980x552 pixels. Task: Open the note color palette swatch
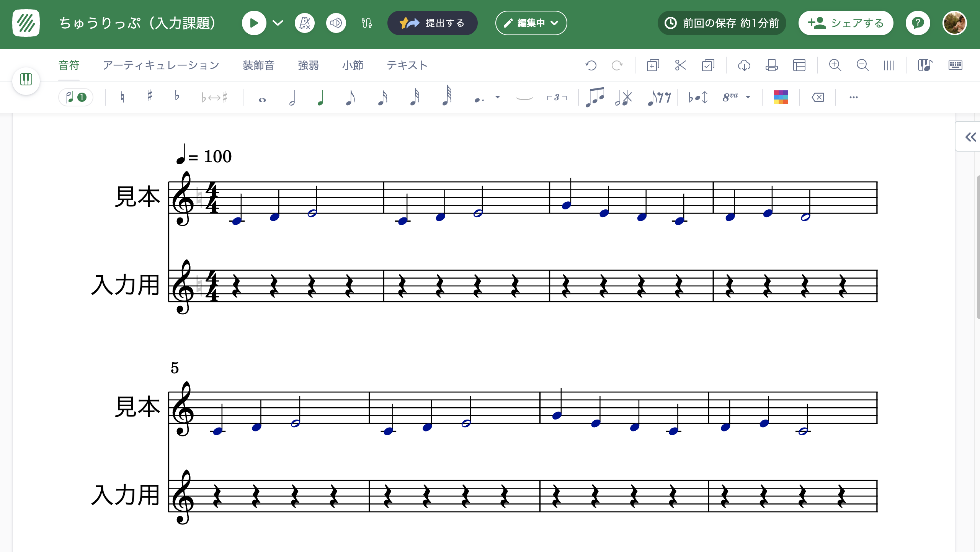point(781,97)
